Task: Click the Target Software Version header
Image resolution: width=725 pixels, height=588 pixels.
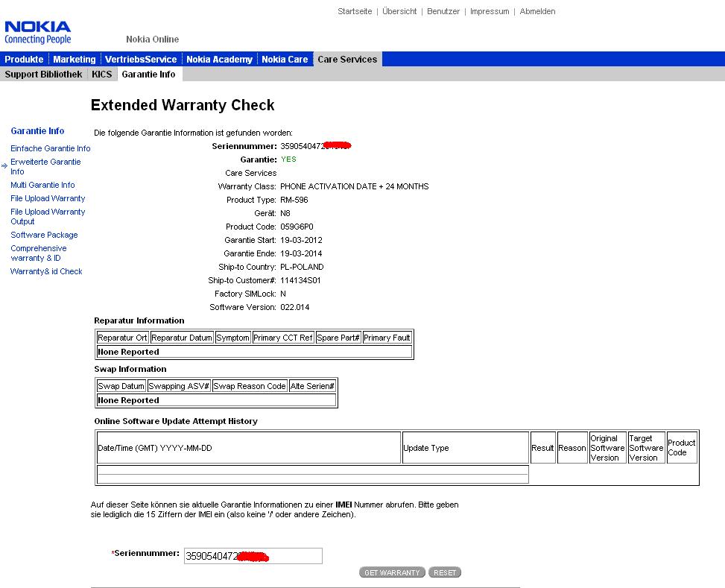Action: [x=647, y=448]
